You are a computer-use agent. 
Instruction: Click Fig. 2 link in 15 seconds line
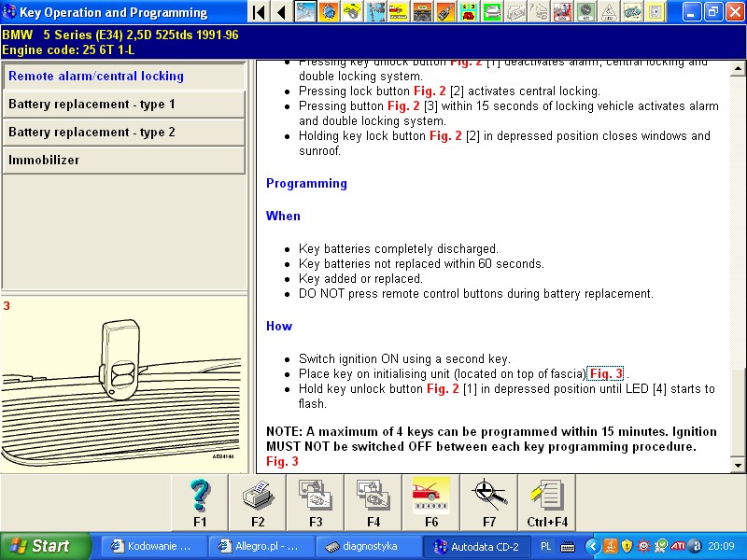point(403,105)
